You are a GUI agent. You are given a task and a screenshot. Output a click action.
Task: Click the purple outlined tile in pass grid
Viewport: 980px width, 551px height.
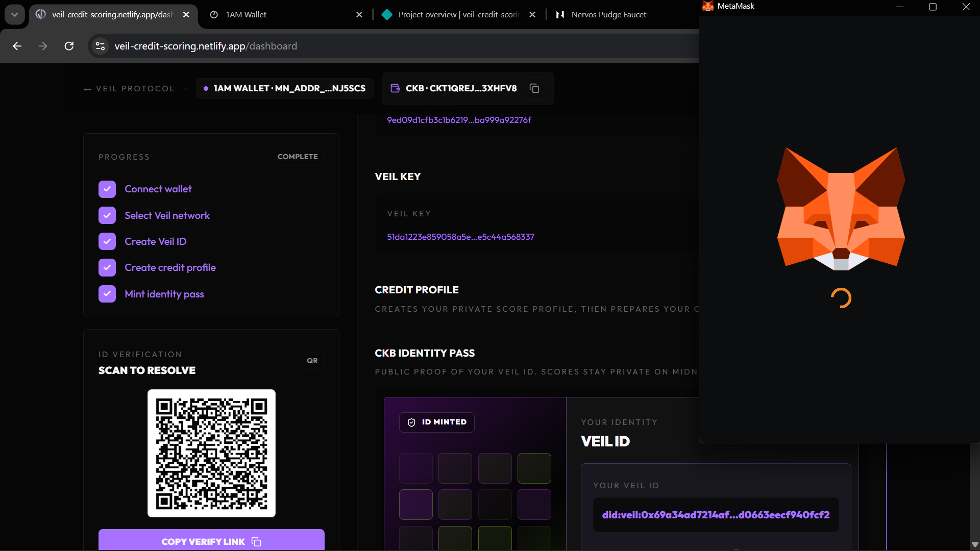416,505
